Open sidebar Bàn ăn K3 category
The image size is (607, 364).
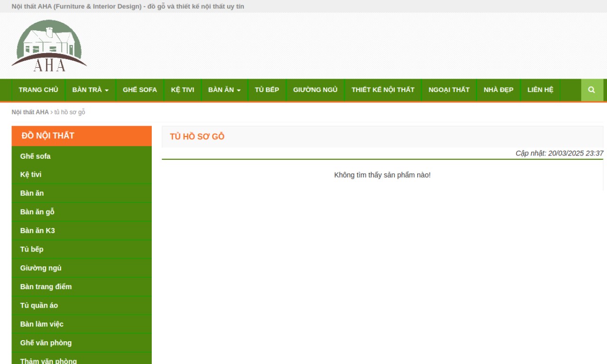82,230
